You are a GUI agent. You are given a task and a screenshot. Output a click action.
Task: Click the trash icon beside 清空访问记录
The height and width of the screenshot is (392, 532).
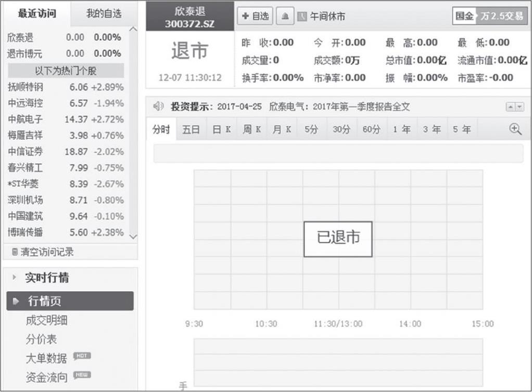pyautogui.click(x=15, y=252)
